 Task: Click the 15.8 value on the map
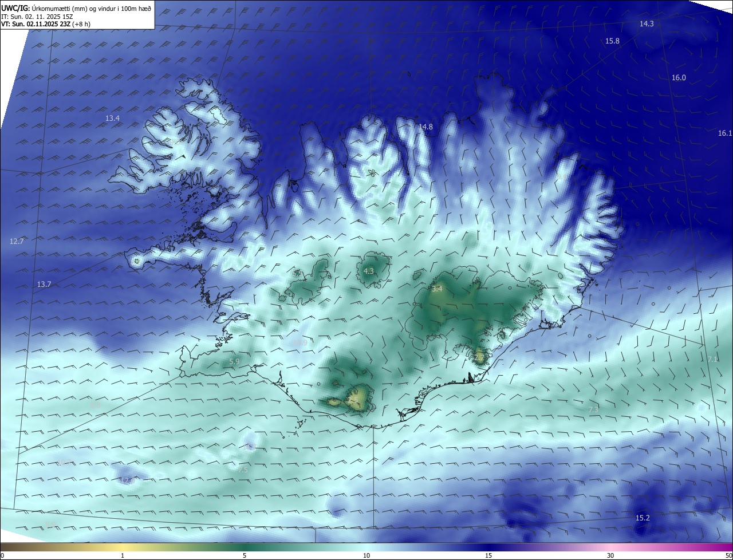(612, 41)
